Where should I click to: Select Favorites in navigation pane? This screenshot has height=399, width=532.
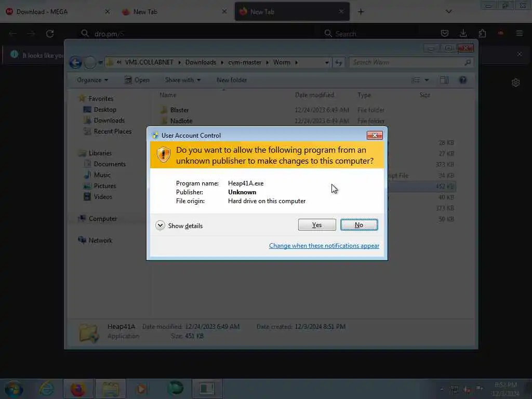coord(101,98)
